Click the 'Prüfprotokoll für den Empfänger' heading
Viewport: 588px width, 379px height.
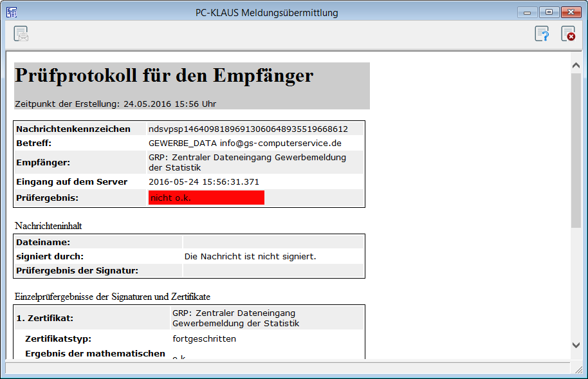pos(164,76)
